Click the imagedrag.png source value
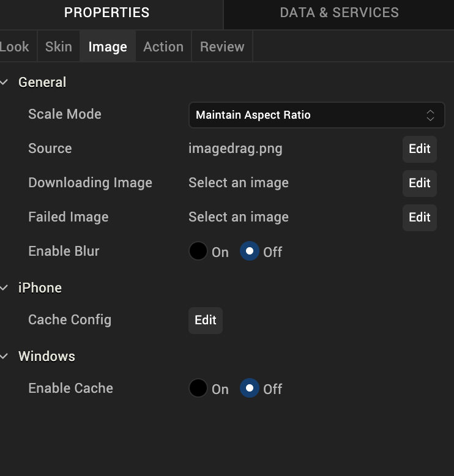 point(236,149)
